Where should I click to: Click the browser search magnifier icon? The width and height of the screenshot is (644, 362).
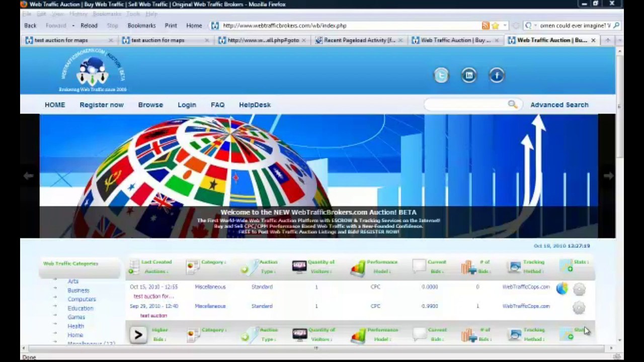[616, 26]
